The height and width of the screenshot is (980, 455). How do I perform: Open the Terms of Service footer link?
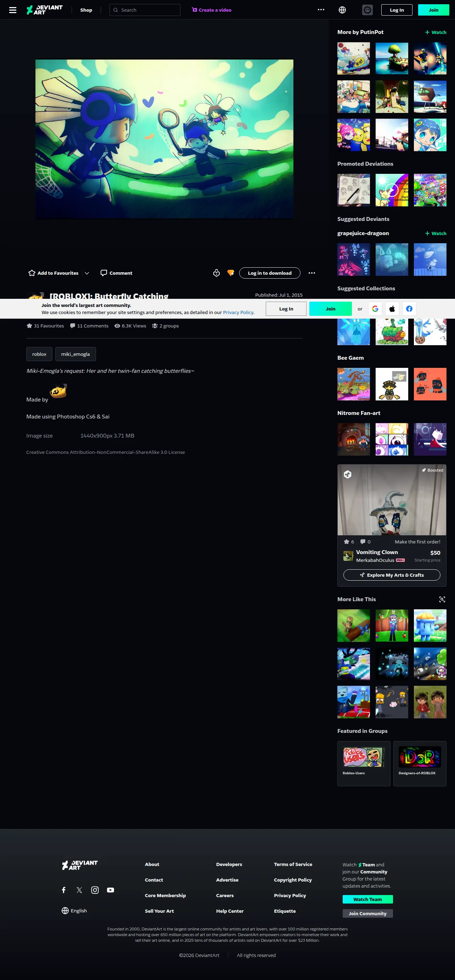point(293,864)
